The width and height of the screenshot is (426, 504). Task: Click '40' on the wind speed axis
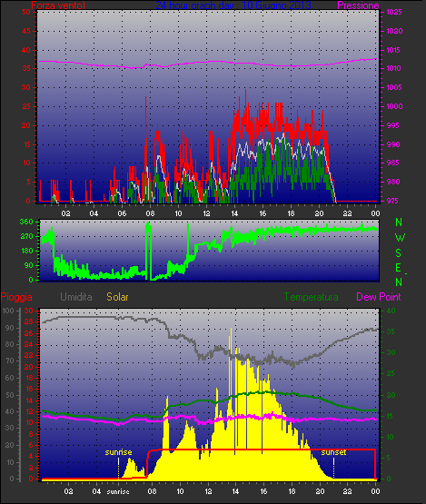pos(26,50)
